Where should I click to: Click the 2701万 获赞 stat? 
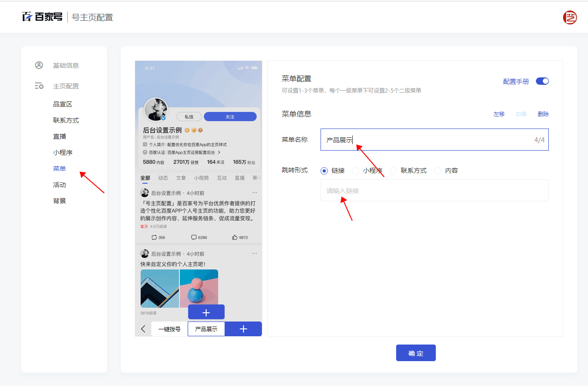(186, 162)
